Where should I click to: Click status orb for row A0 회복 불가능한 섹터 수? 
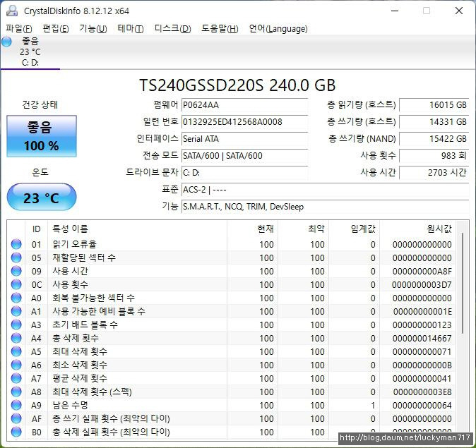pyautogui.click(x=16, y=298)
